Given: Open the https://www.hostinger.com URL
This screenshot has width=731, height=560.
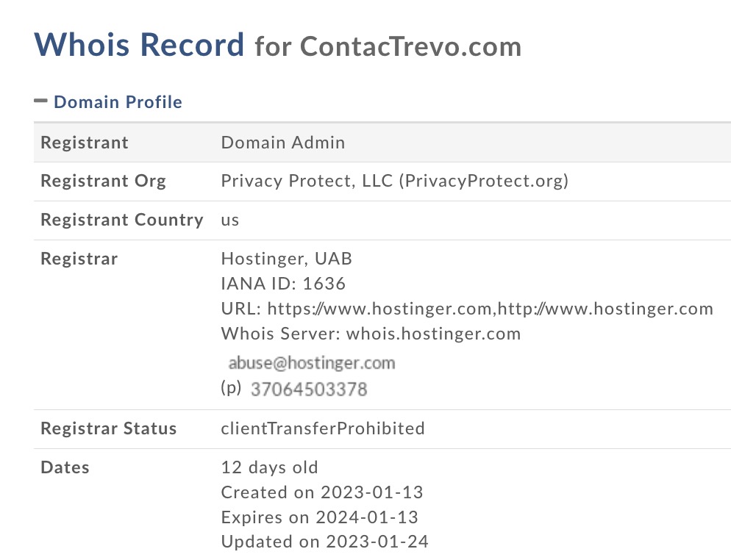Looking at the screenshot, I should point(380,309).
